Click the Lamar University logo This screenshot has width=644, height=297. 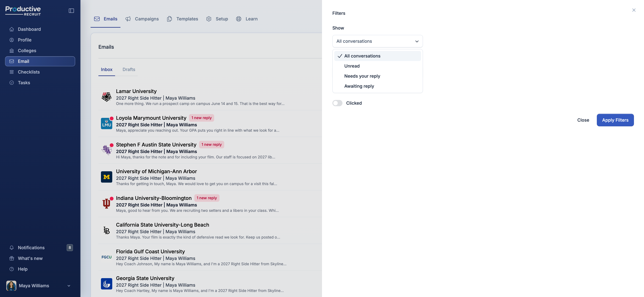[x=106, y=97]
